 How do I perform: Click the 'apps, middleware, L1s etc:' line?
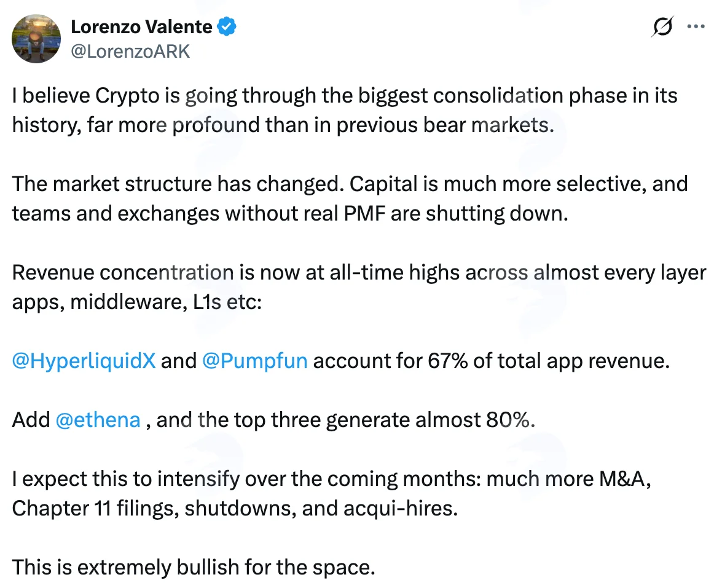pyautogui.click(x=137, y=302)
